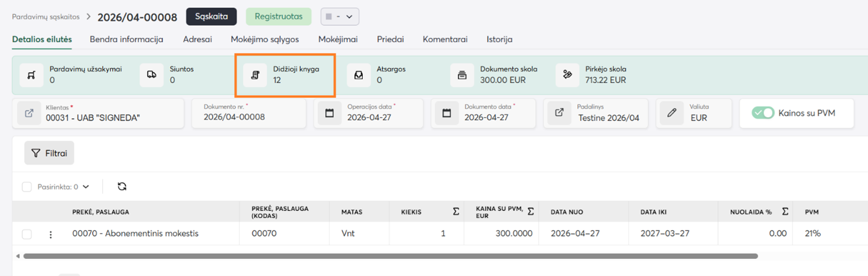Click the Valiuta pencil edit icon
868x276 pixels.
click(671, 113)
